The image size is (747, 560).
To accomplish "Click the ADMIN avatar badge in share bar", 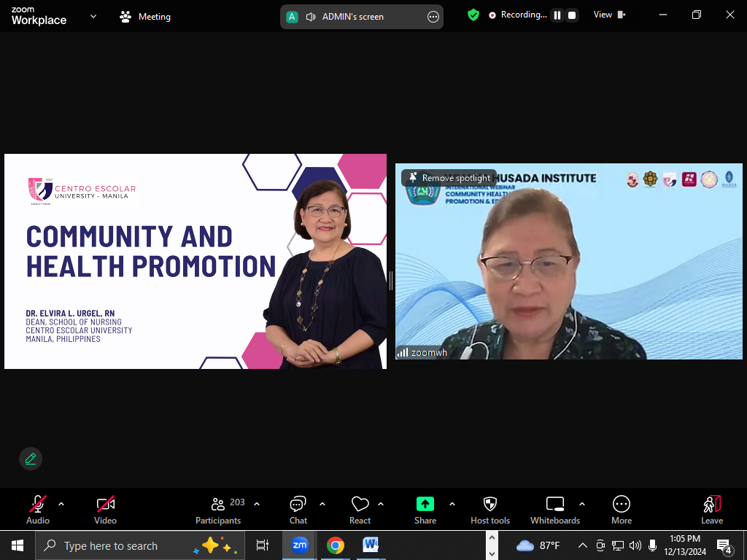I will point(292,17).
